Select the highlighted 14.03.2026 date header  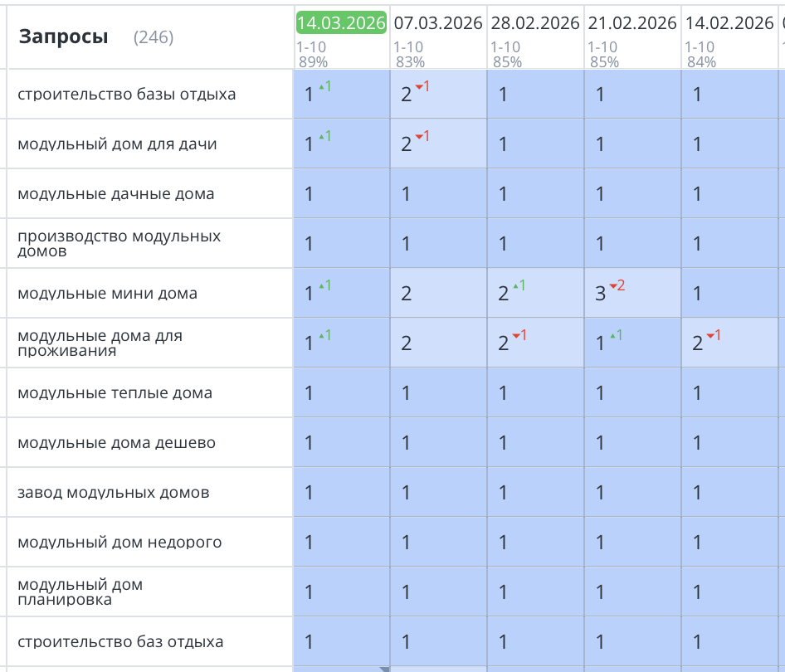341,23
